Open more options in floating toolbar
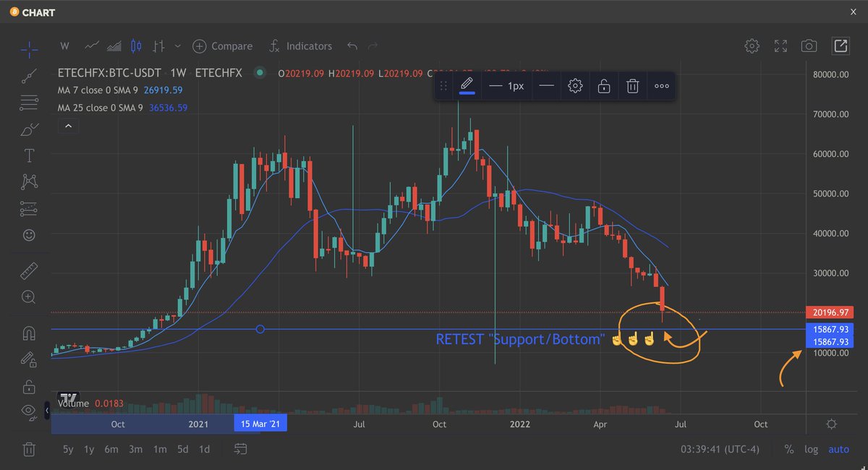 pos(661,85)
